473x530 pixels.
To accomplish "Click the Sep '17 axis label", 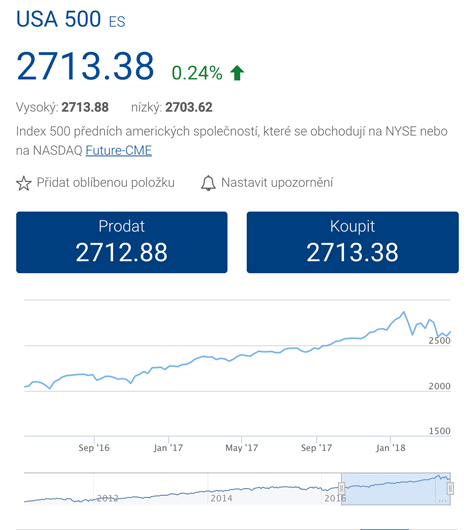I will (316, 448).
